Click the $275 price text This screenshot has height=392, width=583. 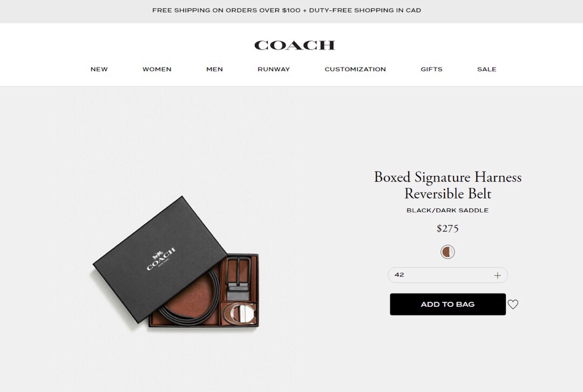tap(448, 228)
